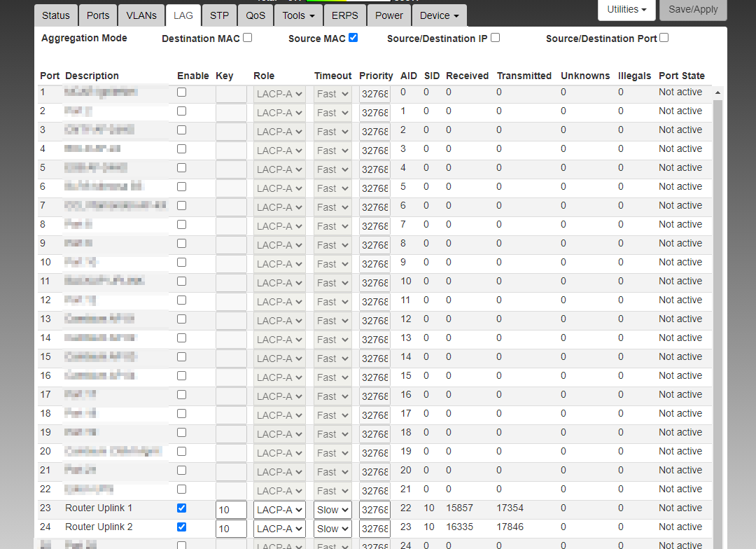Click the Priority field for port 24
Image resolution: width=756 pixels, height=549 pixels.
(374, 529)
